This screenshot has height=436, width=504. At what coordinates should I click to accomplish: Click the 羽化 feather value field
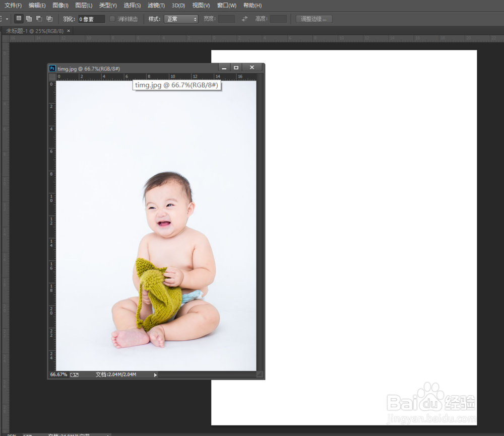[x=91, y=19]
